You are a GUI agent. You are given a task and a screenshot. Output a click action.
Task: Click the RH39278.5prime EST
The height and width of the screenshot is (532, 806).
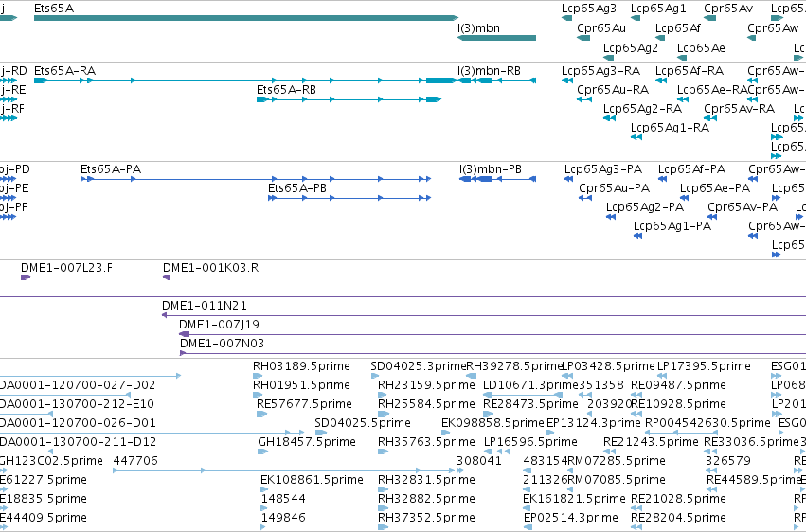point(471,376)
